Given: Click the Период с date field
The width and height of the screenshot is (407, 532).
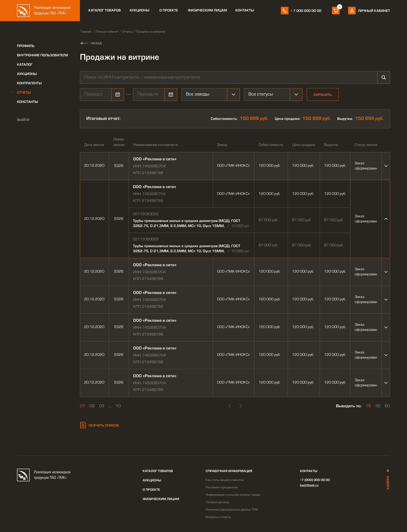Looking at the screenshot, I should 96,94.
